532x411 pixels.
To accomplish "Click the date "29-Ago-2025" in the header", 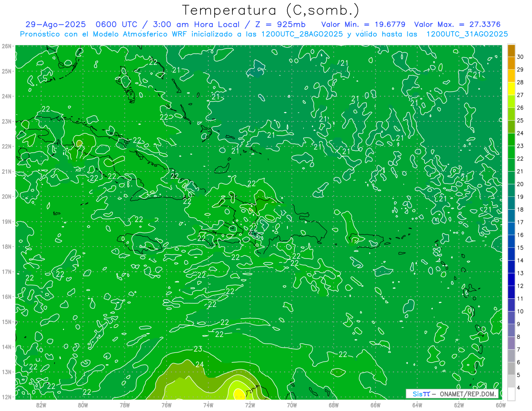I will coord(55,25).
